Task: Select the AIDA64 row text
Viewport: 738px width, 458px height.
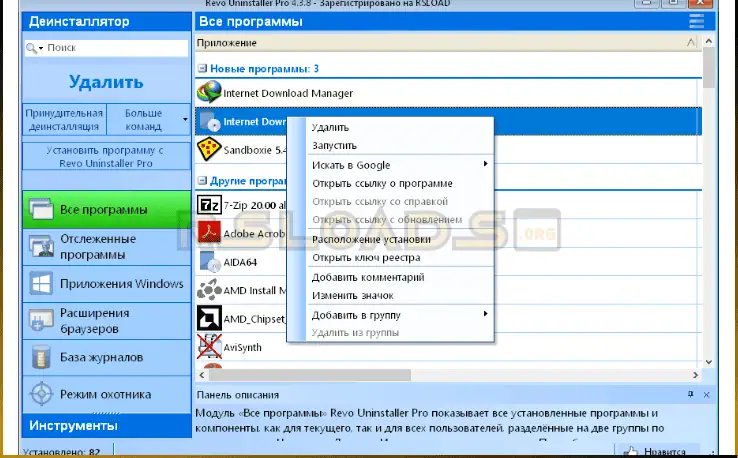Action: (x=240, y=262)
